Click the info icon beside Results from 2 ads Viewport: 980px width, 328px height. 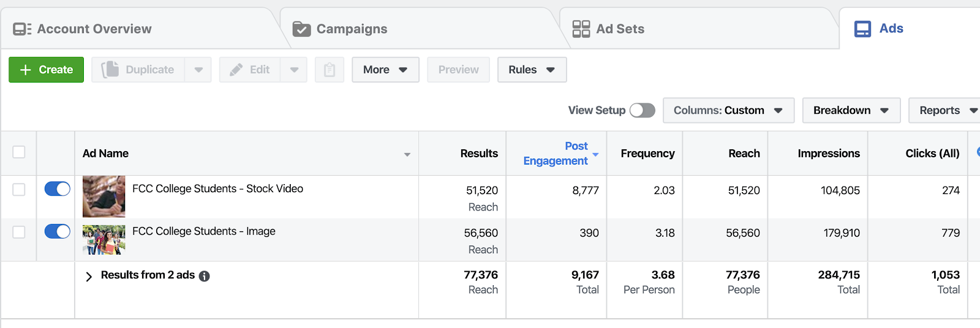205,276
